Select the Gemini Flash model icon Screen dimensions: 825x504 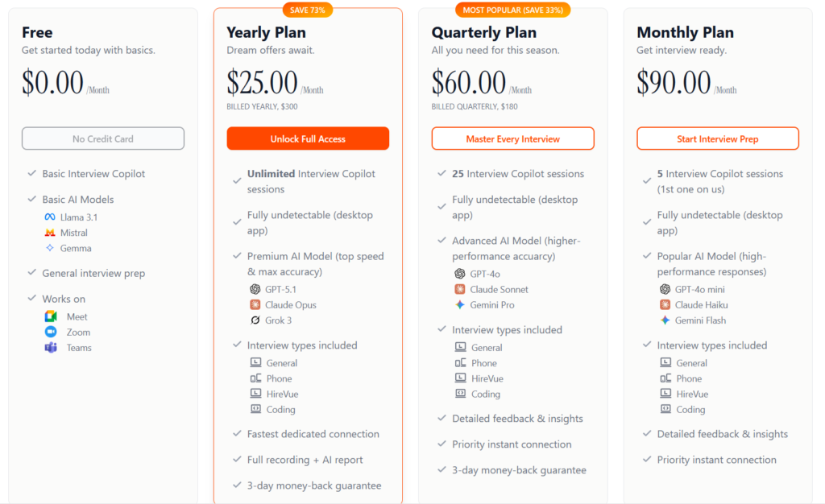click(665, 320)
